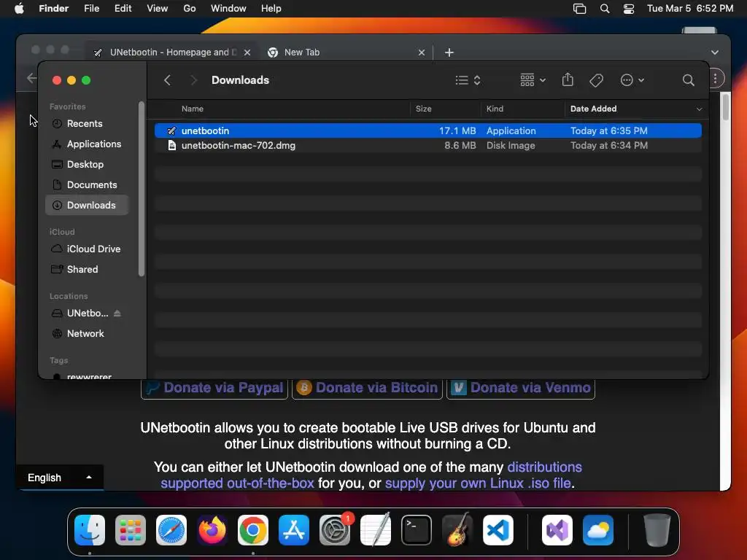747x560 pixels.
Task: Click Donate via Venmo button
Action: pyautogui.click(x=521, y=388)
